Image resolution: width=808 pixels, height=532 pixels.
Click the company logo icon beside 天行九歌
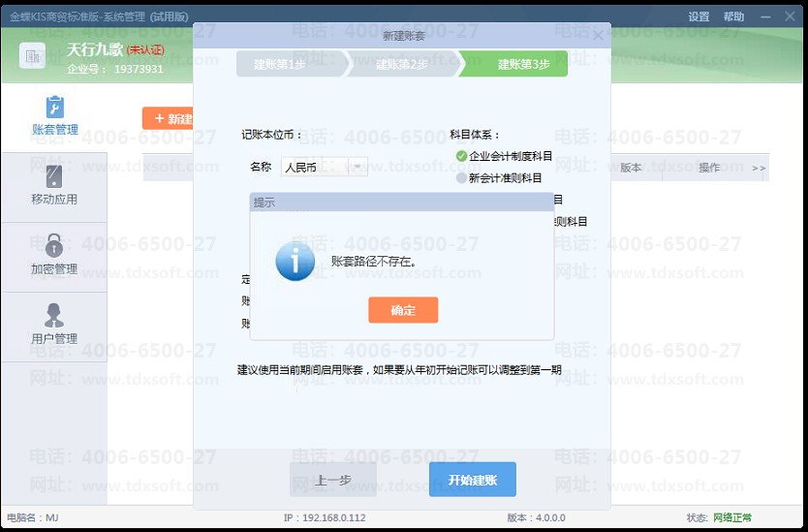33,57
